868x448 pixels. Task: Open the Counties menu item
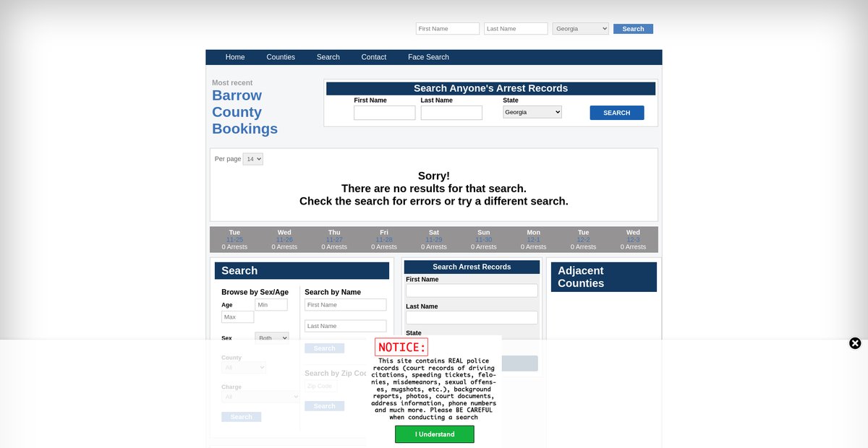281,57
